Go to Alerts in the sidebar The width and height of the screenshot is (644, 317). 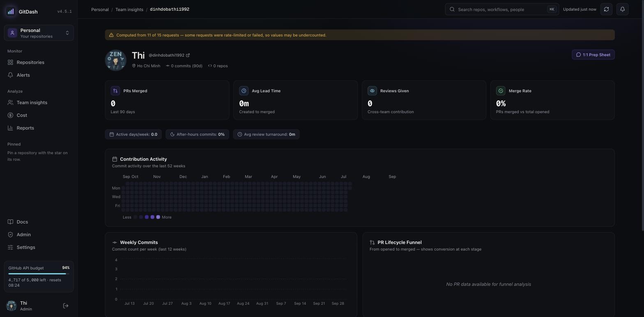click(x=39, y=75)
